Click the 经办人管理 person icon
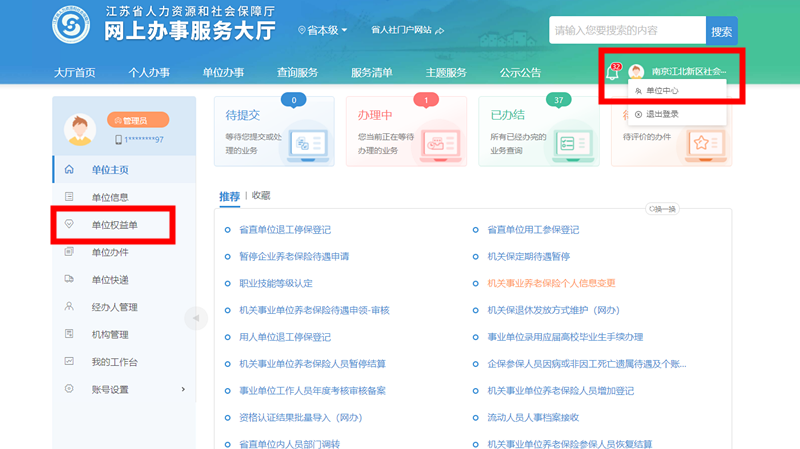 coord(69,306)
